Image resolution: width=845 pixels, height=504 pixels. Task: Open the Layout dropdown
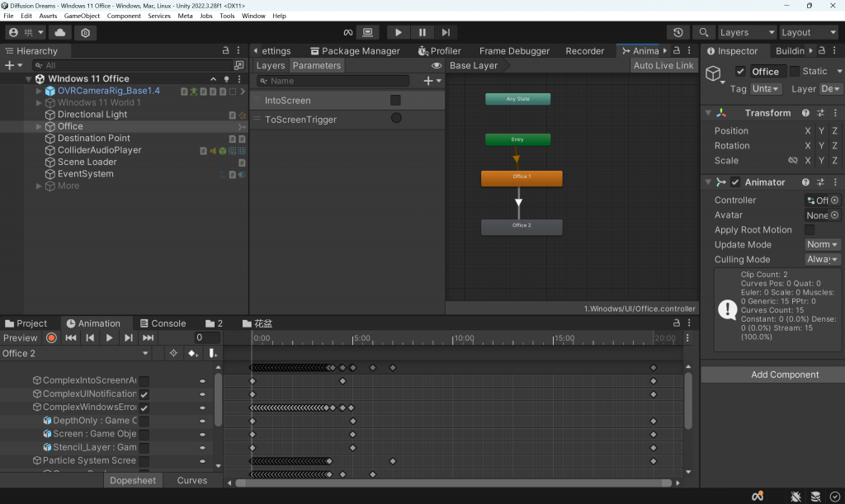click(x=809, y=32)
